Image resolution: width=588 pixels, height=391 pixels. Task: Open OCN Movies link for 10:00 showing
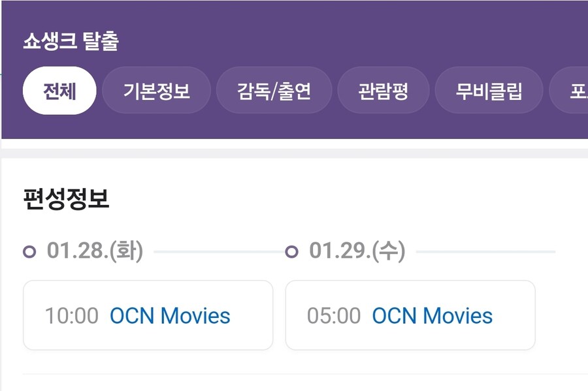(172, 316)
